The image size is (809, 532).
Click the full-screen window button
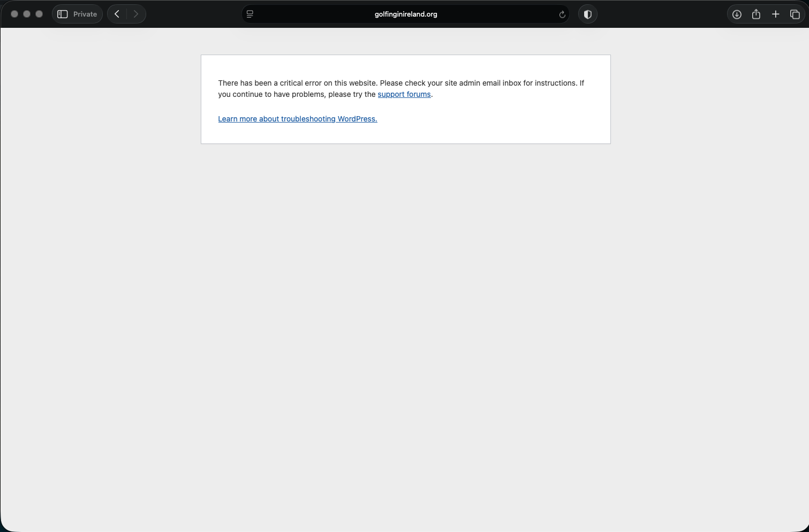click(x=39, y=14)
